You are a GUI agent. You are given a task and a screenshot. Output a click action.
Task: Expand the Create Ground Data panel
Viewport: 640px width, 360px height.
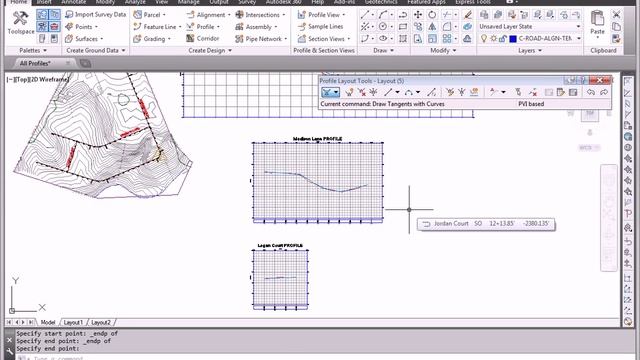tap(96, 51)
